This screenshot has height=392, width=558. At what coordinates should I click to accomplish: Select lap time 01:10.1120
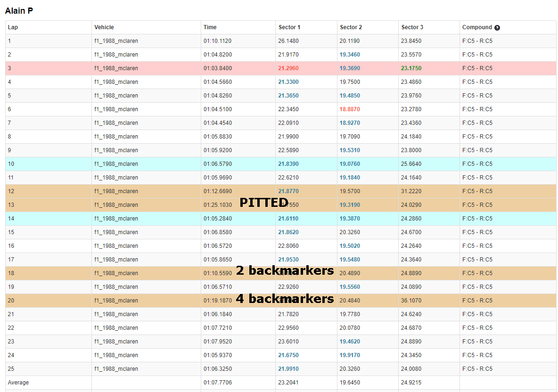(217, 41)
